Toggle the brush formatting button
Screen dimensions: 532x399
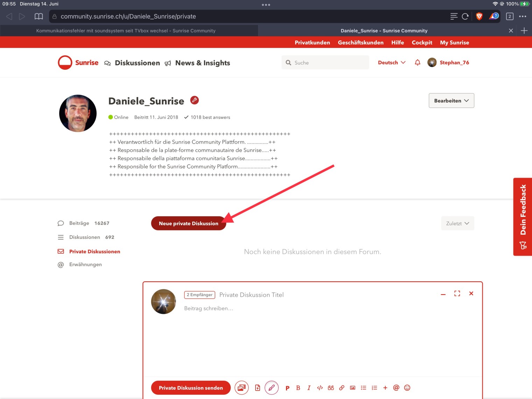coord(272,388)
